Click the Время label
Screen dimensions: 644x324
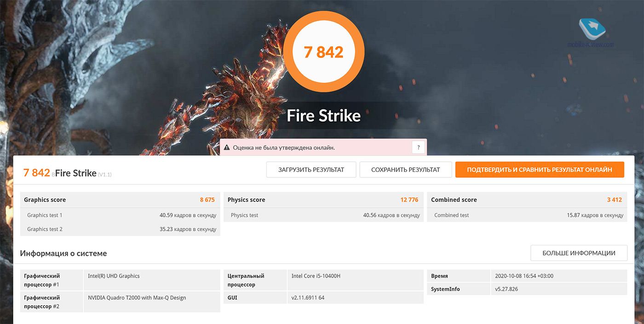440,276
